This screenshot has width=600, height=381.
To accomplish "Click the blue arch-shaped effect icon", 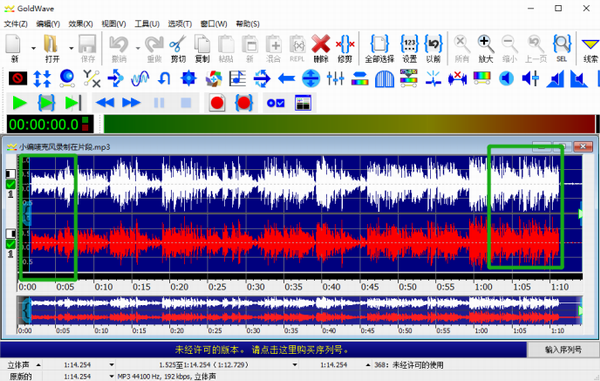I will click(x=384, y=78).
